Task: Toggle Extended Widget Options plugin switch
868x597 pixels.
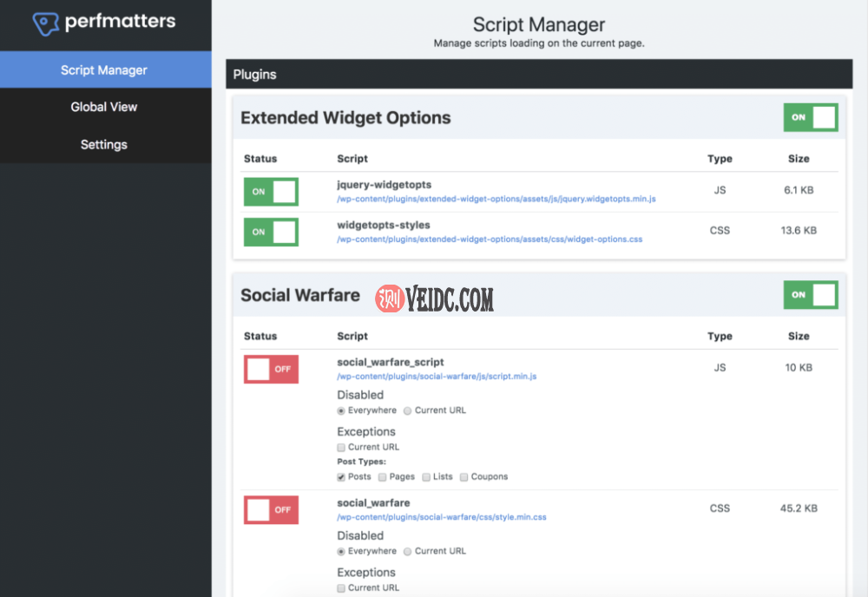Action: click(810, 117)
